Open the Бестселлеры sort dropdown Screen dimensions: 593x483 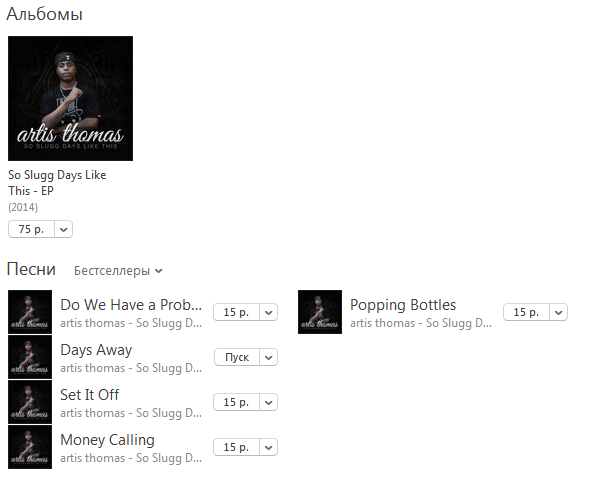point(118,271)
